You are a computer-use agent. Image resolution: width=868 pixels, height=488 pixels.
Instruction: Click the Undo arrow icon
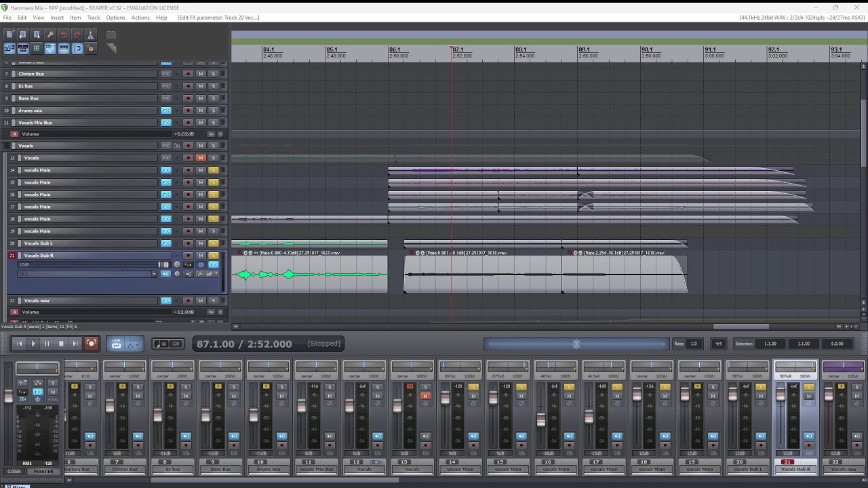click(x=64, y=35)
